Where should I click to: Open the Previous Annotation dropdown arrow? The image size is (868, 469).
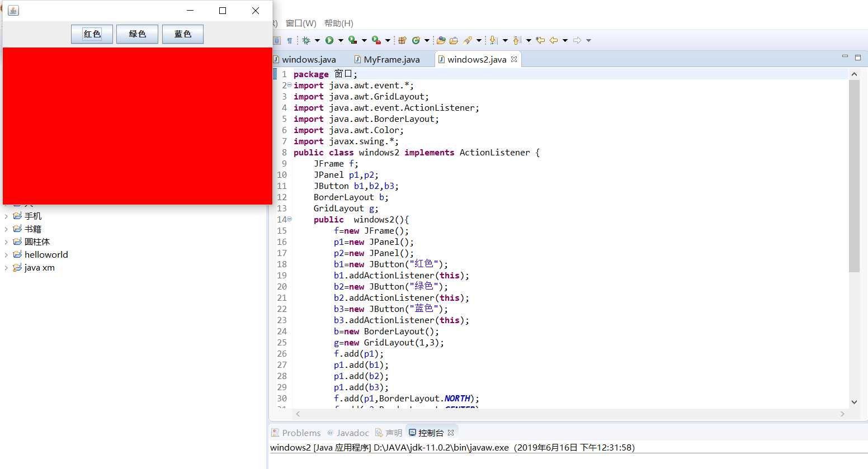(x=529, y=40)
